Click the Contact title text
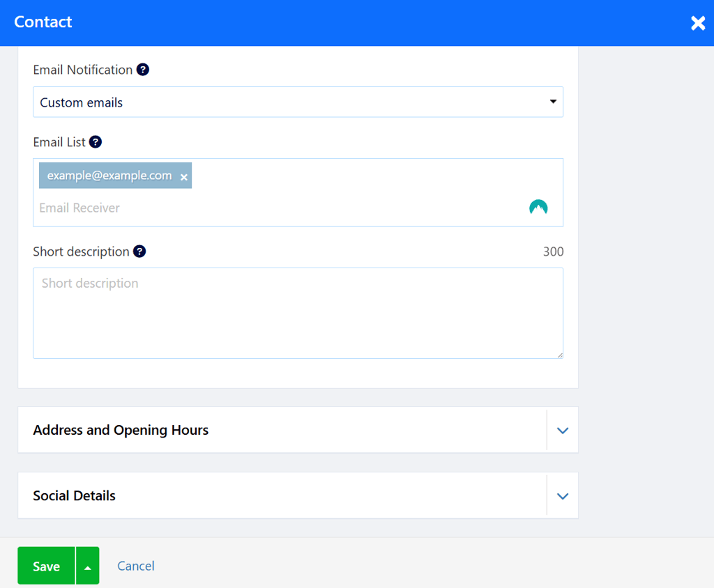Viewport: 714px width, 588px height. [43, 22]
